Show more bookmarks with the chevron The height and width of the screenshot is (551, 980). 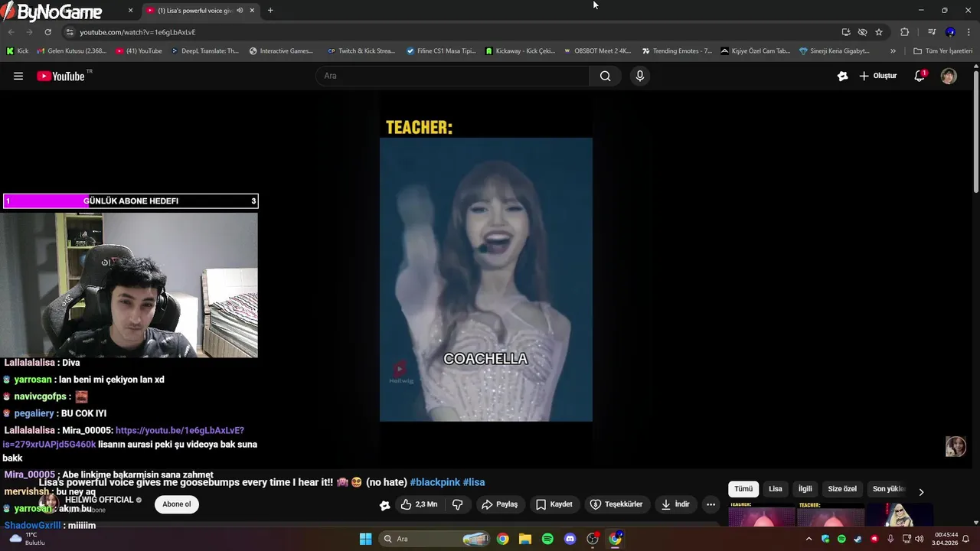pos(893,51)
